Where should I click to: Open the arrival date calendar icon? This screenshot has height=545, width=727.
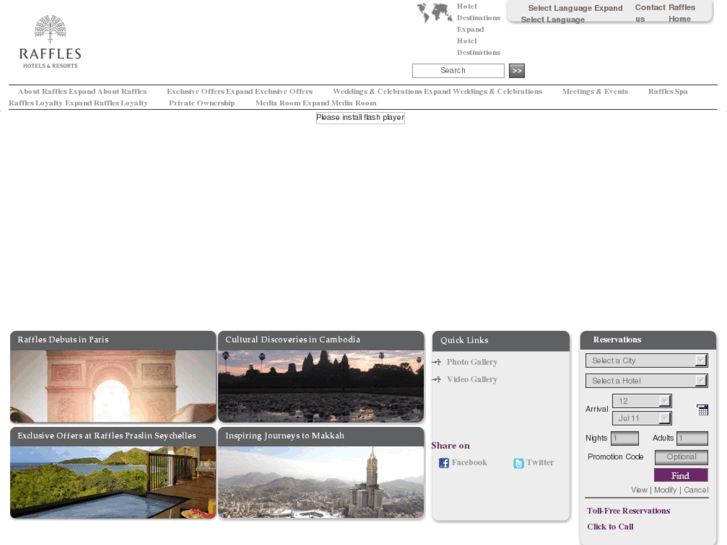(x=702, y=410)
